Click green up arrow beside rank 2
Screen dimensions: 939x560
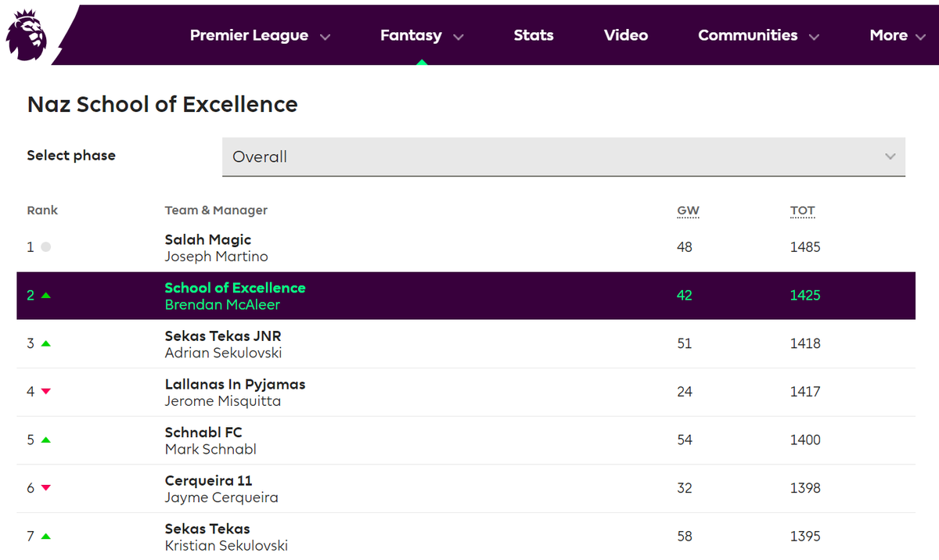(45, 296)
